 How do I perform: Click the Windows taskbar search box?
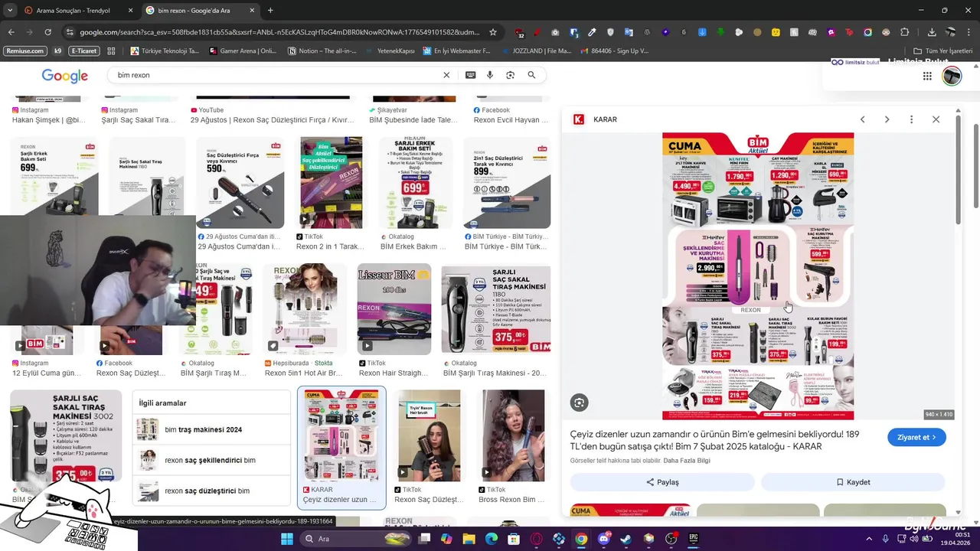356,539
